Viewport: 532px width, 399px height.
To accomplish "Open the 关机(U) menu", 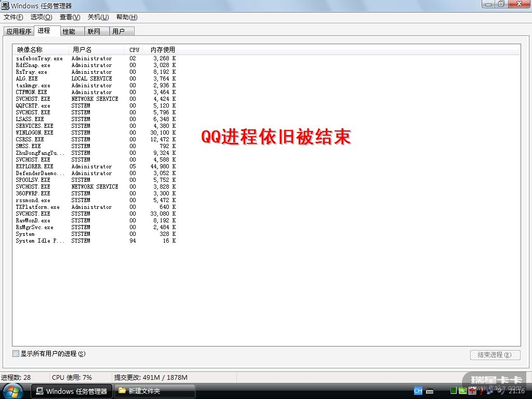I will (98, 17).
